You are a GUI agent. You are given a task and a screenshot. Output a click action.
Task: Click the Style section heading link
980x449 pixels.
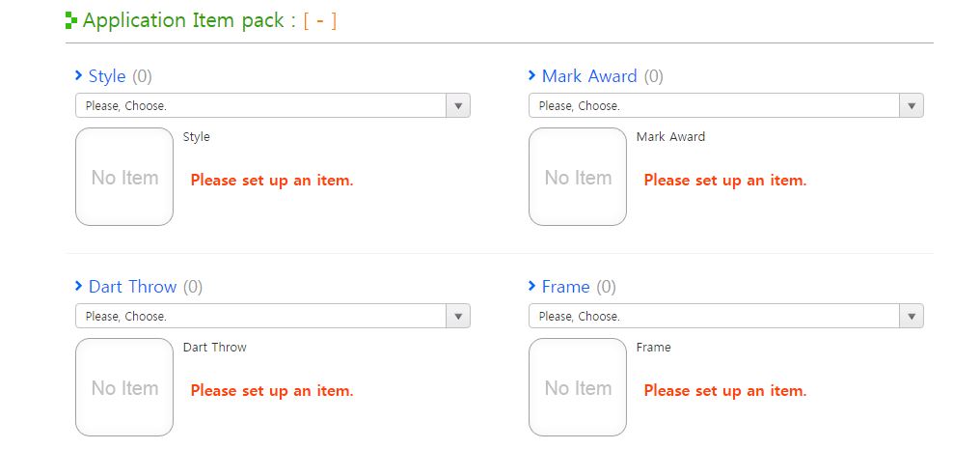(107, 76)
